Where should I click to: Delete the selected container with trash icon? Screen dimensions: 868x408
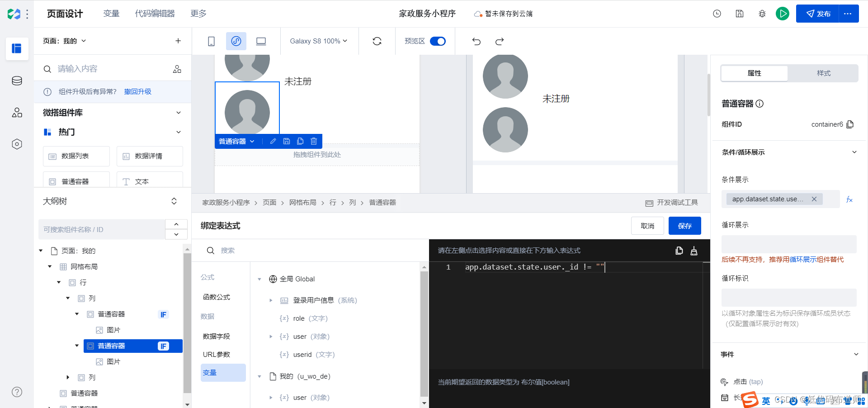click(314, 141)
